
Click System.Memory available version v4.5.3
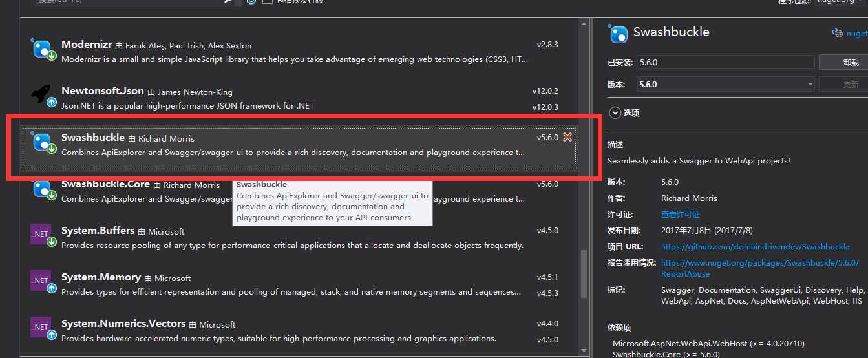coord(547,293)
